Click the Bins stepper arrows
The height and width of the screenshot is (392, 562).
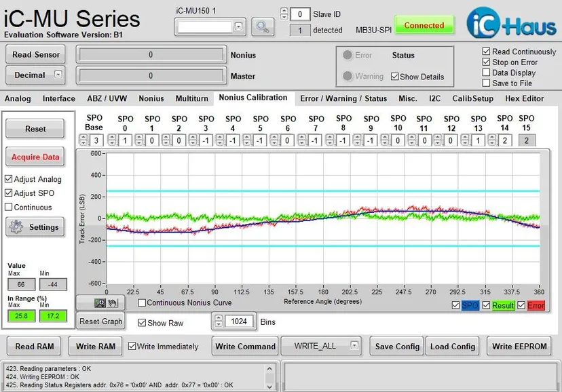[219, 321]
